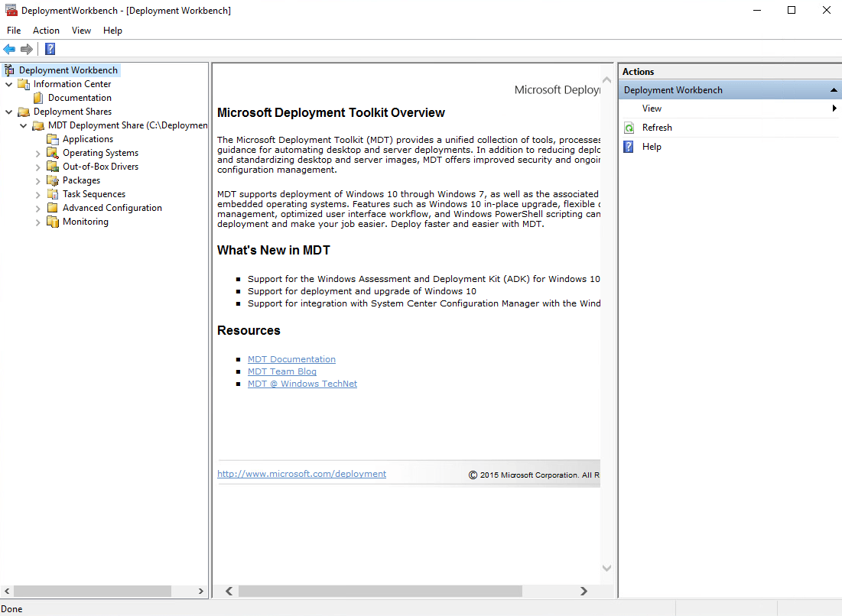The image size is (842, 616).
Task: Click the Operating Systems icon
Action: pyautogui.click(x=54, y=153)
